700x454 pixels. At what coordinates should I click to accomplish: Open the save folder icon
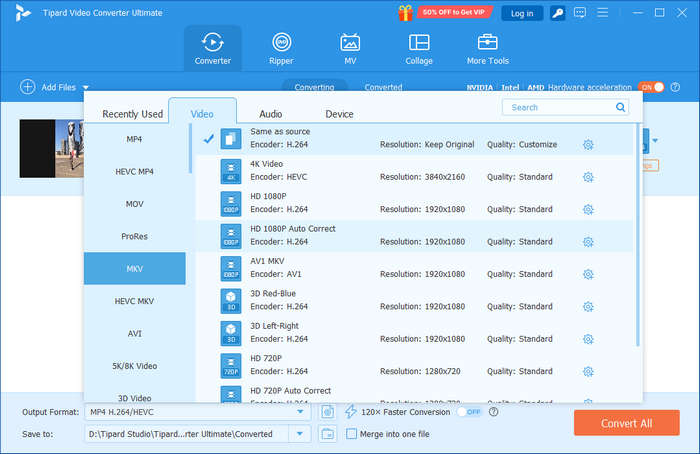[x=328, y=433]
